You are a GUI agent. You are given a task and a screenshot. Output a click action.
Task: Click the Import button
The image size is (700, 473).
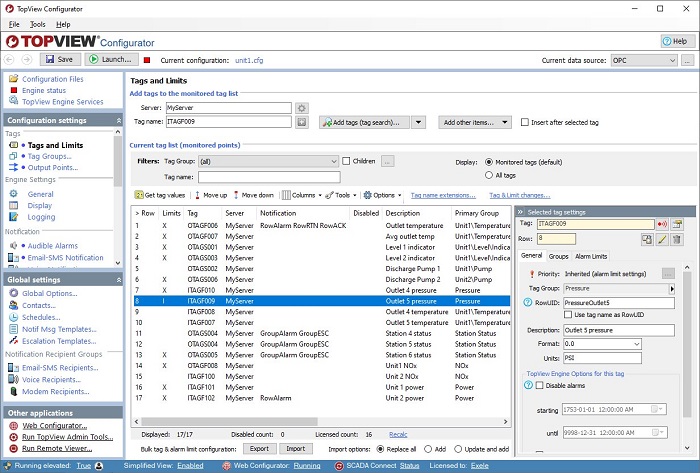point(296,449)
